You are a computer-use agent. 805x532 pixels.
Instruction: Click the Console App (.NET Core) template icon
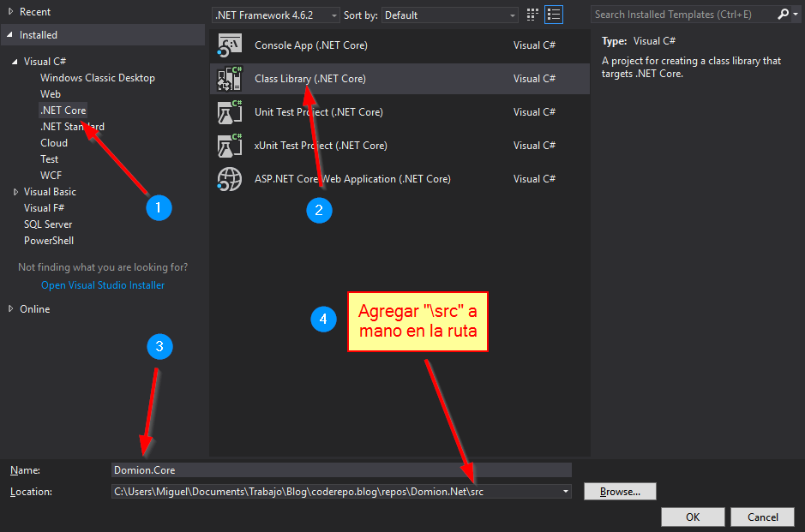point(229,45)
